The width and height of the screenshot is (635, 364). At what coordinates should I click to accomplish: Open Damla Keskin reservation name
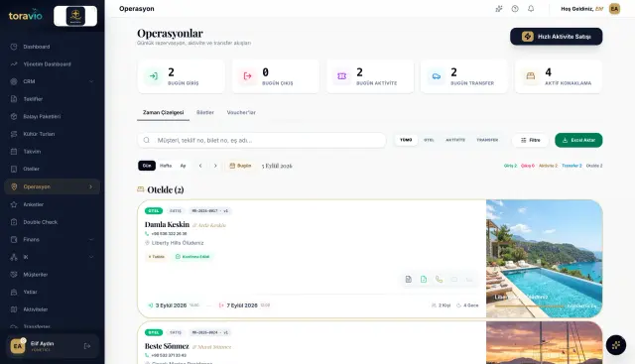click(167, 225)
